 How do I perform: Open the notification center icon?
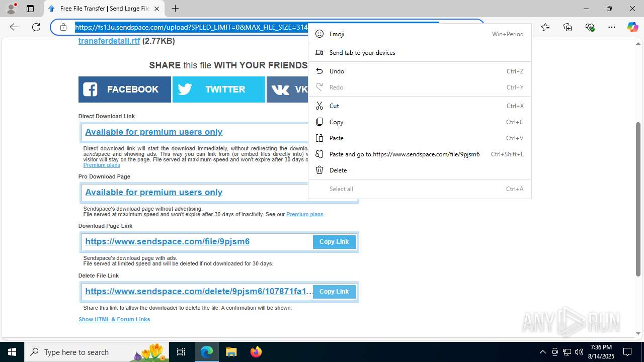click(x=627, y=352)
